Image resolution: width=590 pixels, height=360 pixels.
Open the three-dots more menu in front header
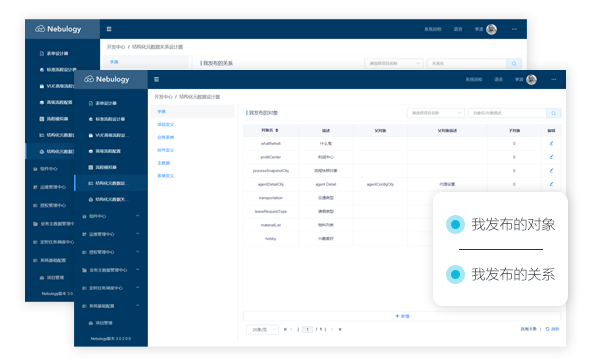point(554,79)
